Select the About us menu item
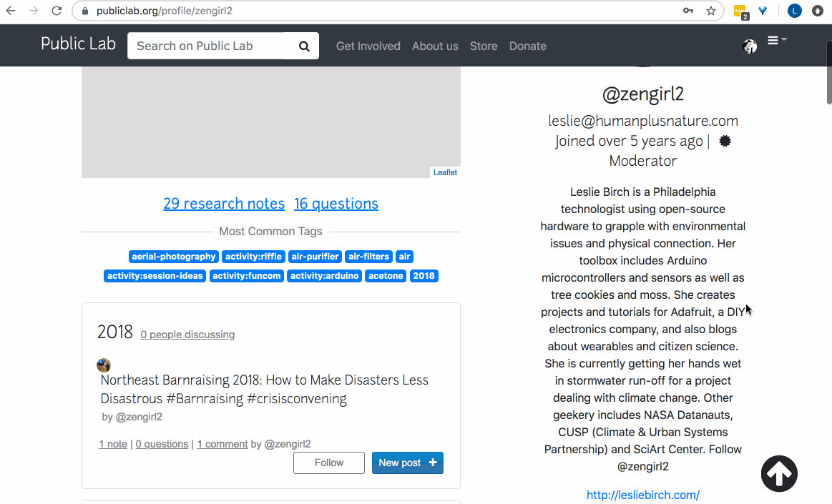The height and width of the screenshot is (504, 832). tap(435, 46)
